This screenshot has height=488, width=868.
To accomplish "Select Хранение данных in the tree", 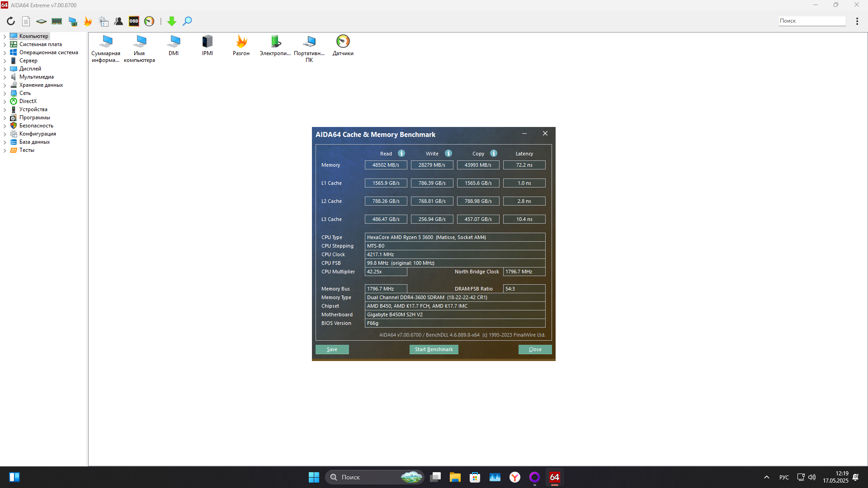I will tap(41, 85).
